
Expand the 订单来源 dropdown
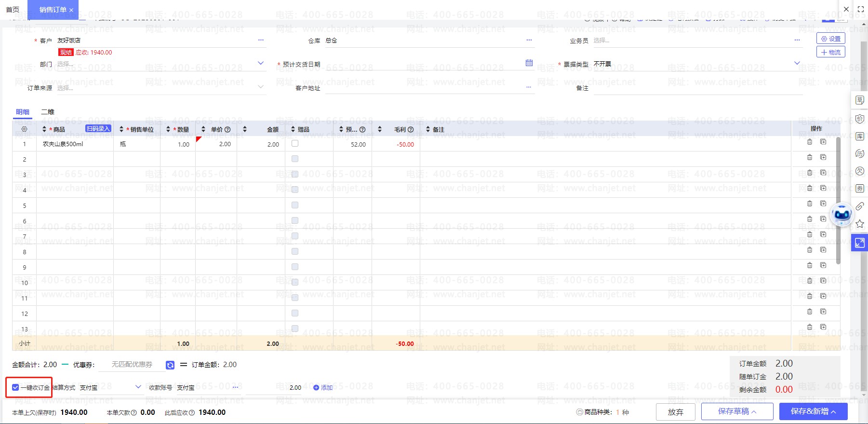coord(261,87)
